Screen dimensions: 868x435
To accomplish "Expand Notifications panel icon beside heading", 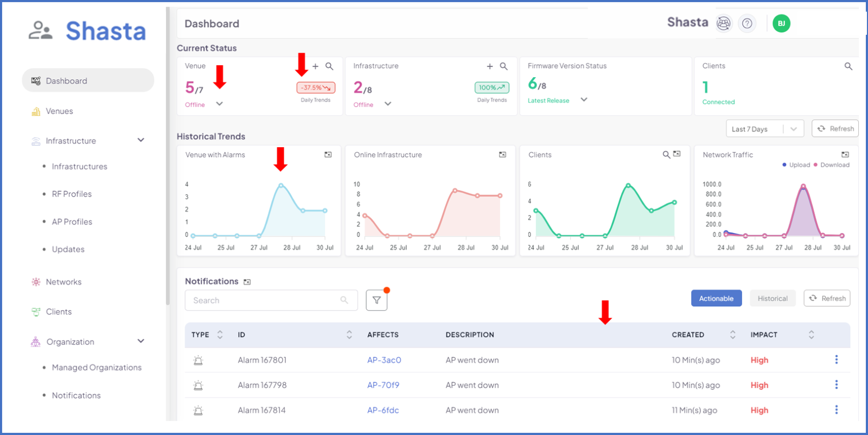I will pos(247,282).
